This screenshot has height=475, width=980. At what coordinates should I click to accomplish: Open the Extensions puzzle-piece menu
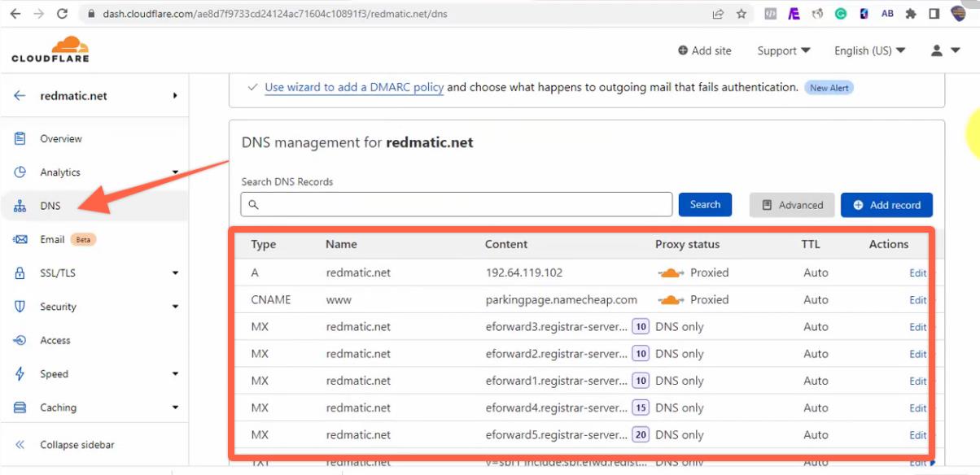pos(911,14)
